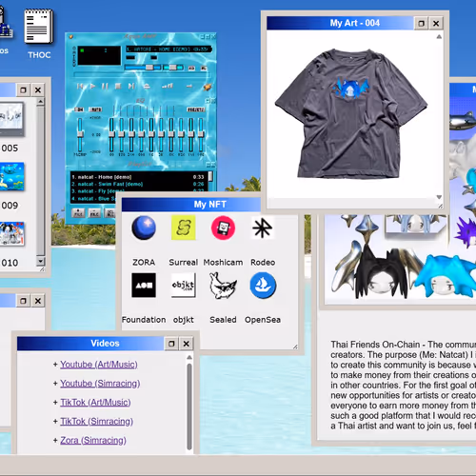Open the OpenSea sailboat icon
Viewport: 476px width, 476px height.
pos(263,285)
